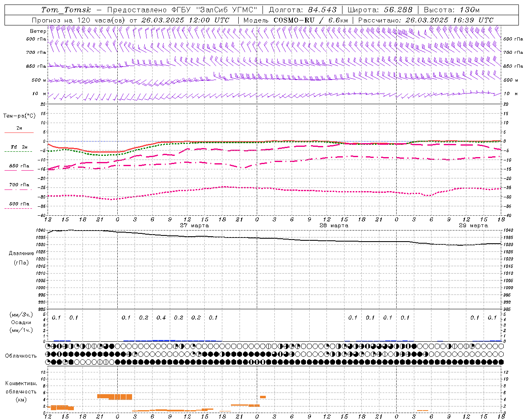Click the Высота: 130м header value

[452, 10]
